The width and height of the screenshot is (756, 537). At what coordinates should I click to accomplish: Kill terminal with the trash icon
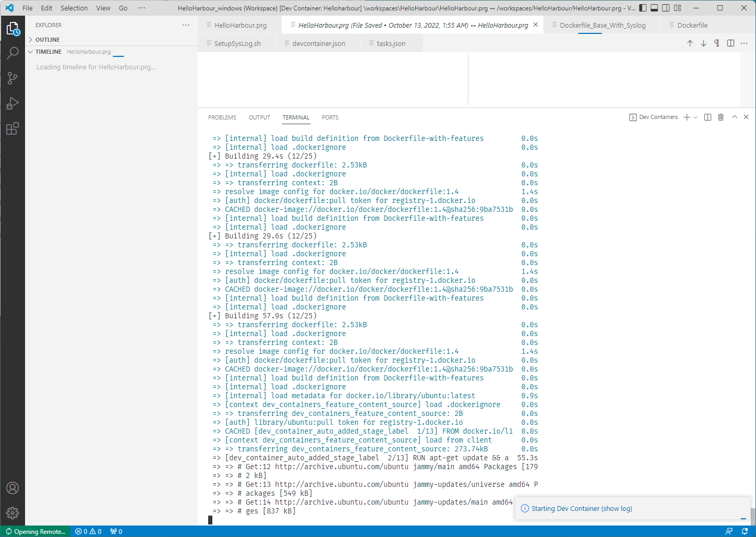[721, 117]
